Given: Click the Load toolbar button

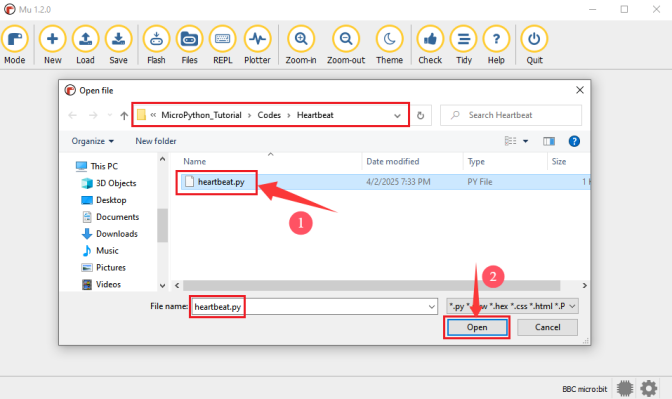Looking at the screenshot, I should pyautogui.click(x=85, y=45).
